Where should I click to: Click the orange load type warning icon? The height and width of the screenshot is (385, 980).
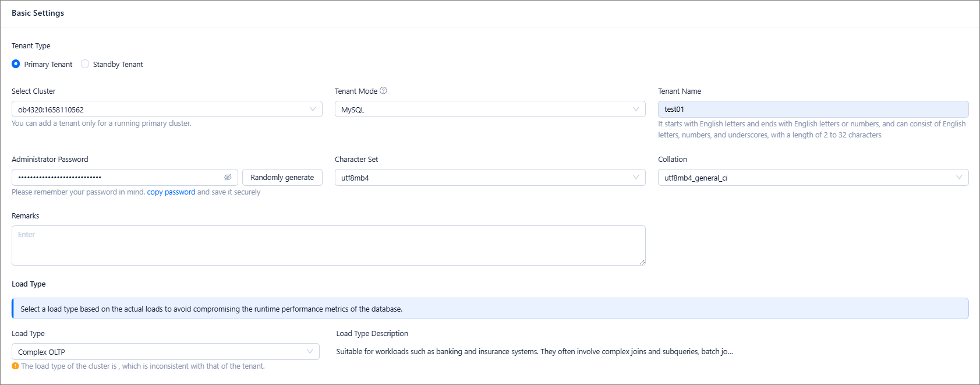point(15,366)
